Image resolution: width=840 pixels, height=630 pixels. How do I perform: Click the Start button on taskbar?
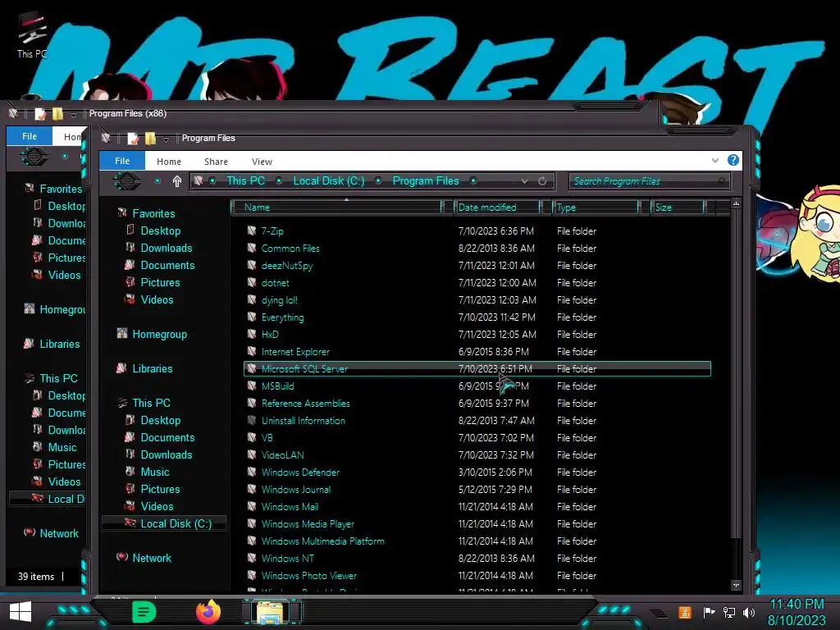21,612
